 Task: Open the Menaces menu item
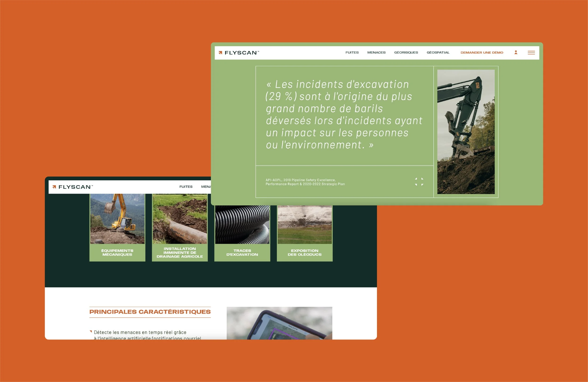point(376,53)
